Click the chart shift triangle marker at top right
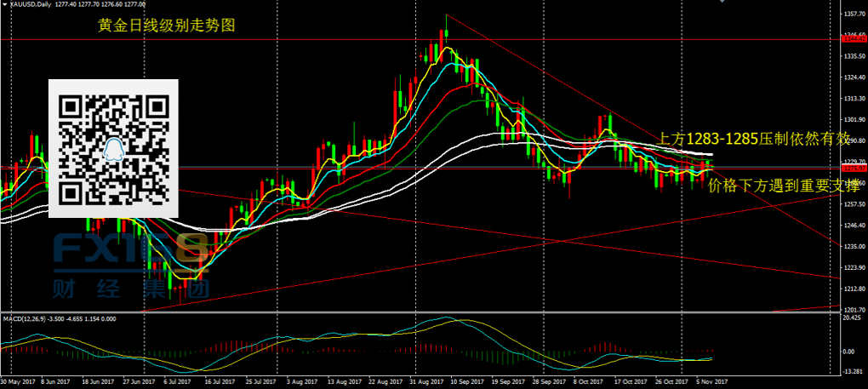Image resolution: width=868 pixels, height=389 pixels. coord(723,3)
